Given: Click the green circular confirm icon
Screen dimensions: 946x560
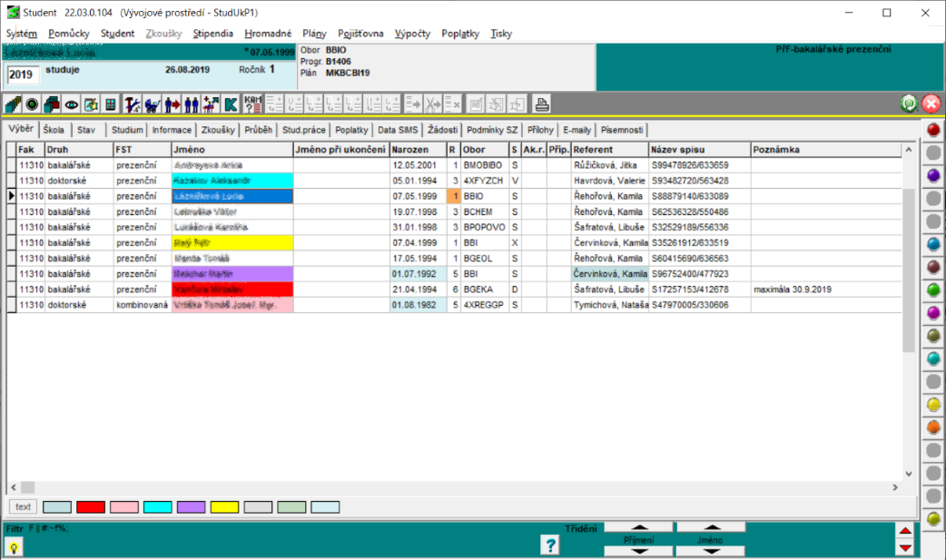Looking at the screenshot, I should click(909, 103).
